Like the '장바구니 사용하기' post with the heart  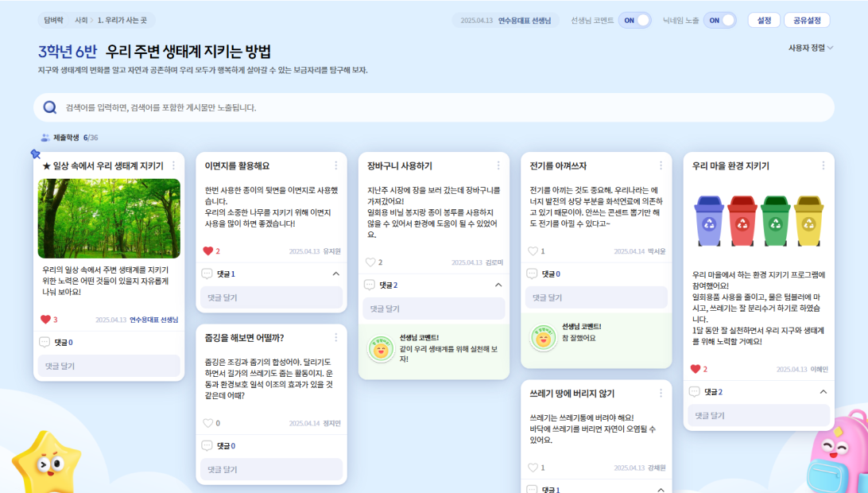(370, 262)
